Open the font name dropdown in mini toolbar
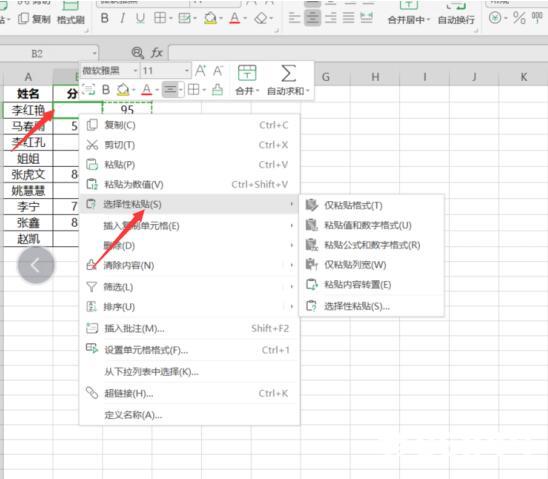 coord(135,71)
